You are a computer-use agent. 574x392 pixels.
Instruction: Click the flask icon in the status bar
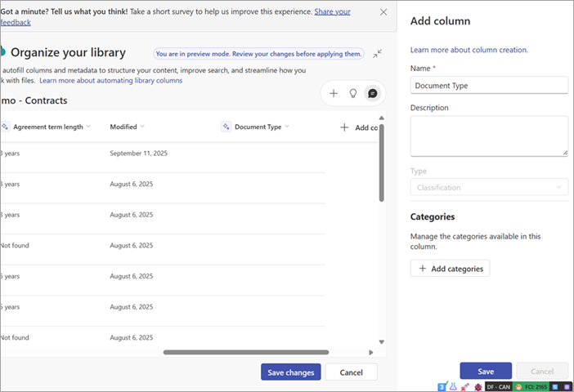point(453,386)
